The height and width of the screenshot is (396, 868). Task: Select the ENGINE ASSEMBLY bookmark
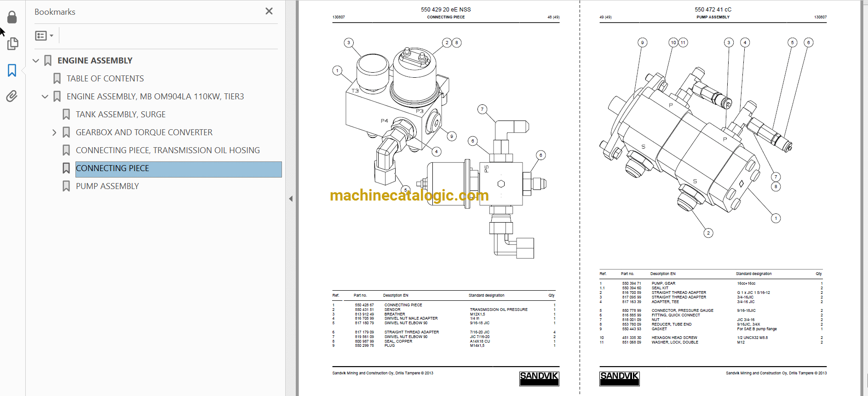pos(95,61)
